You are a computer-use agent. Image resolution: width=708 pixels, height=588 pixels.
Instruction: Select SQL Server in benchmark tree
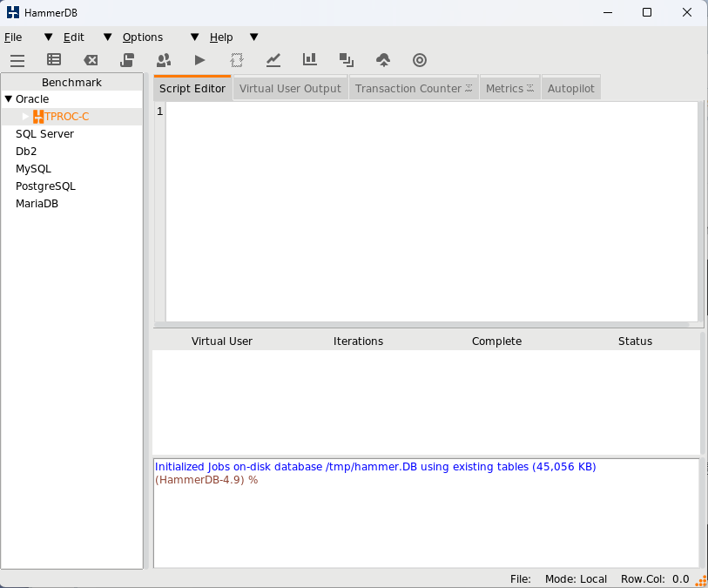point(44,133)
